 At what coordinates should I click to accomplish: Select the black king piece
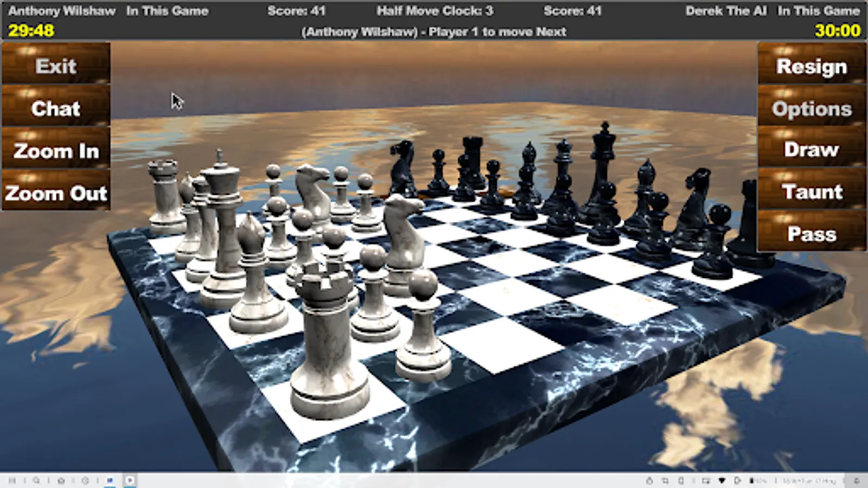[x=601, y=174]
